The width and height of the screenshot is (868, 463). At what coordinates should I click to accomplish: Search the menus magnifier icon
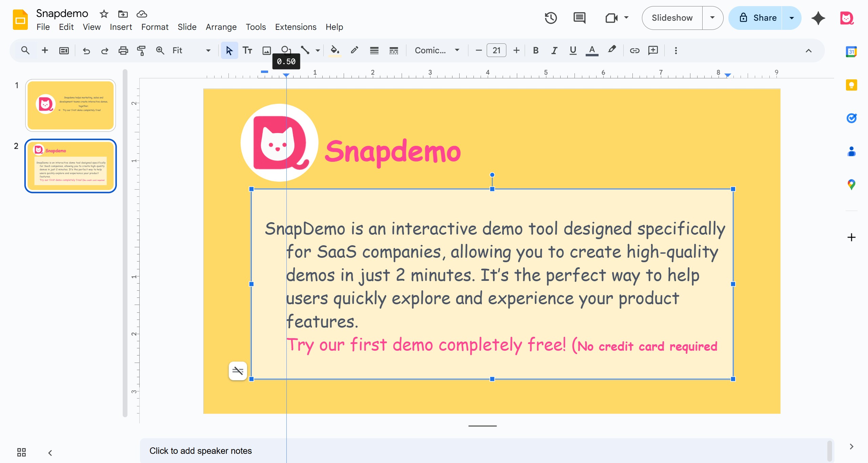pyautogui.click(x=25, y=51)
